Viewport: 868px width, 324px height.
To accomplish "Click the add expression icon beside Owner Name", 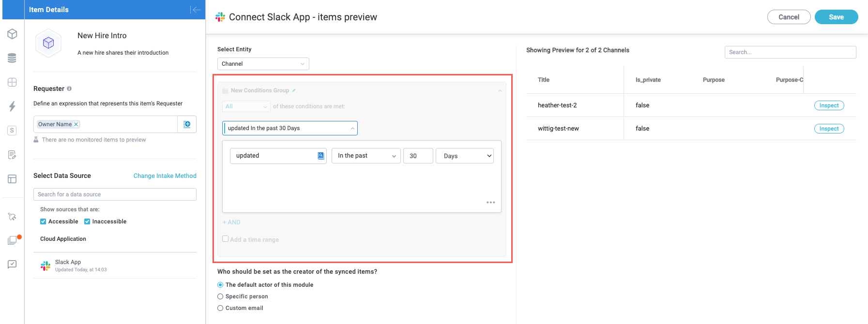I will pos(187,124).
